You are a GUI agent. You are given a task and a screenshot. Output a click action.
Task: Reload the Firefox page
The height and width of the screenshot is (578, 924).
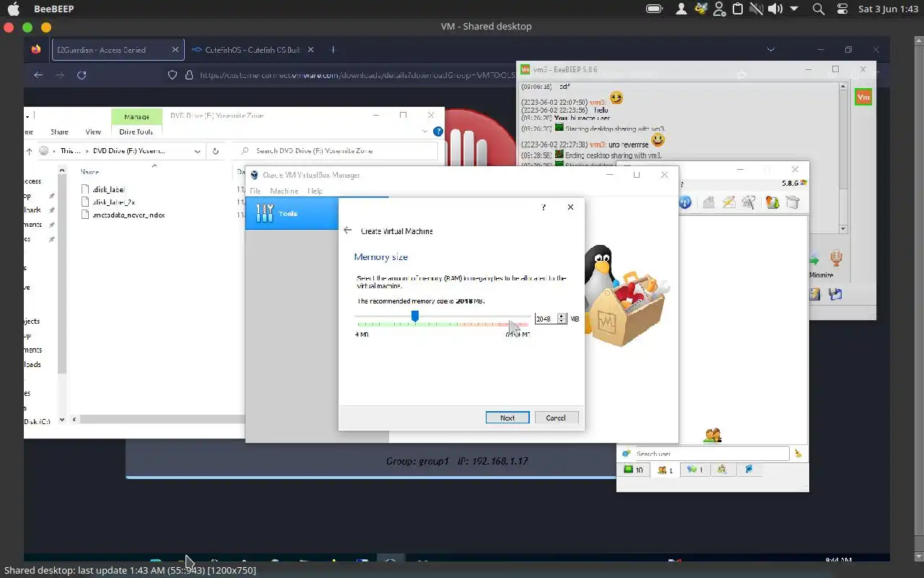click(82, 75)
